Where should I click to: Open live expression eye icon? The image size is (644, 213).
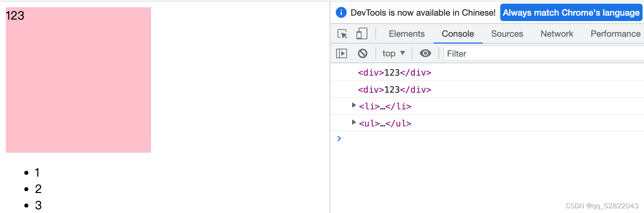425,53
